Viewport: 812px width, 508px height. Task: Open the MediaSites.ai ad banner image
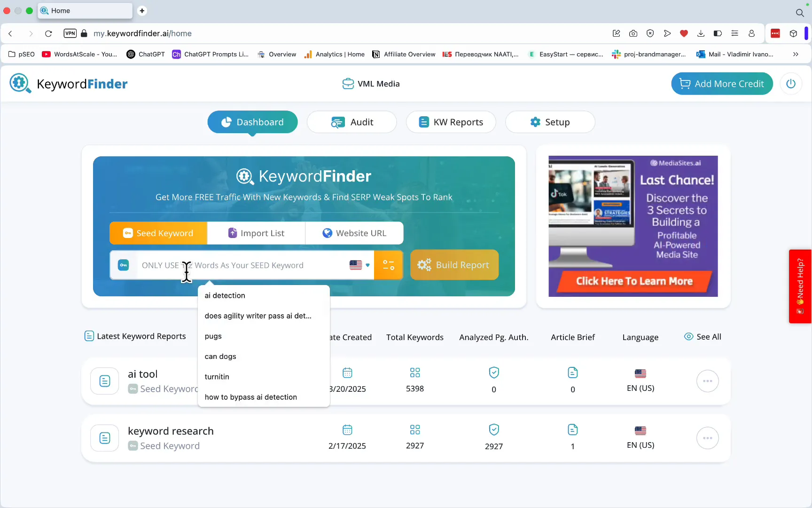(633, 226)
